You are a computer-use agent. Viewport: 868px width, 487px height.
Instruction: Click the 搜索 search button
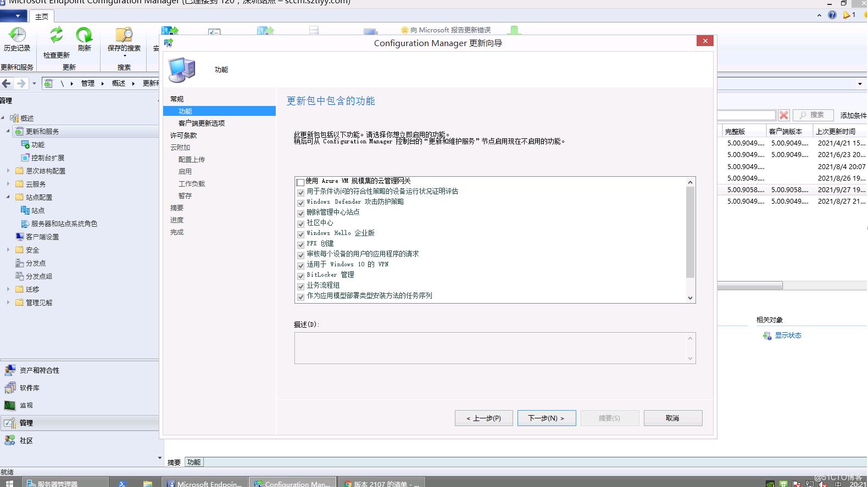tap(813, 115)
